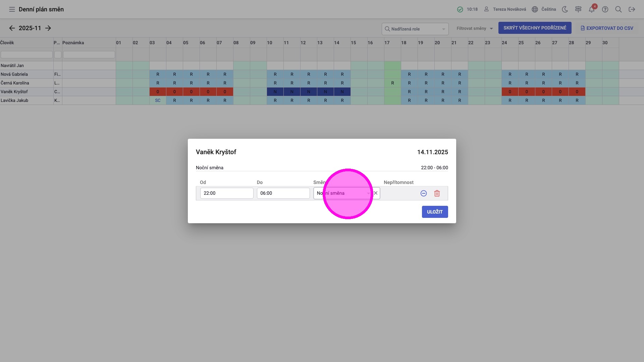Click the Od time field 22:00
This screenshot has height=362, width=644.
click(226, 193)
